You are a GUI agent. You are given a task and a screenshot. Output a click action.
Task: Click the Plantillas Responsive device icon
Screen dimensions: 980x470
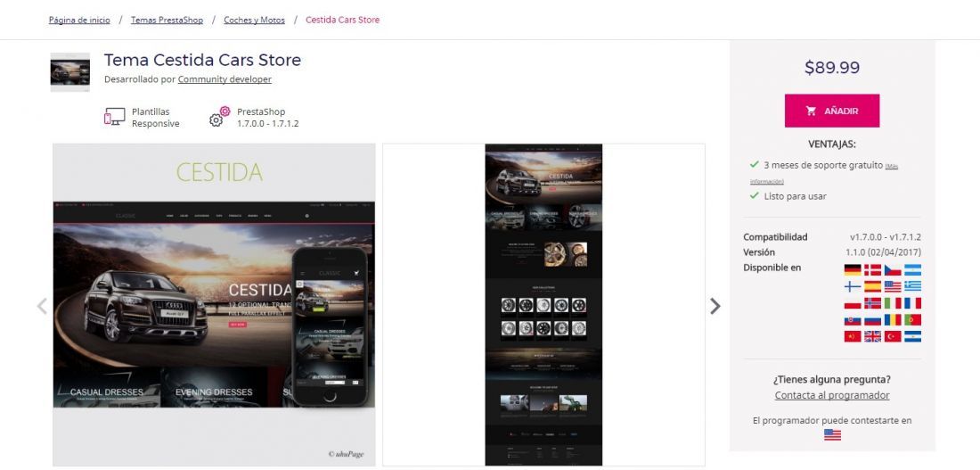coord(114,117)
